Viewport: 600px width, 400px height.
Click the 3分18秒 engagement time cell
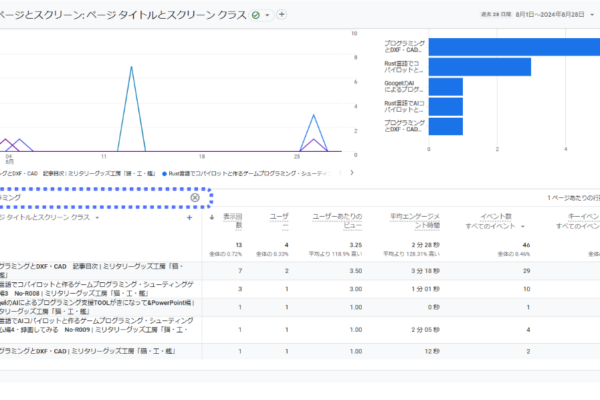tap(425, 271)
